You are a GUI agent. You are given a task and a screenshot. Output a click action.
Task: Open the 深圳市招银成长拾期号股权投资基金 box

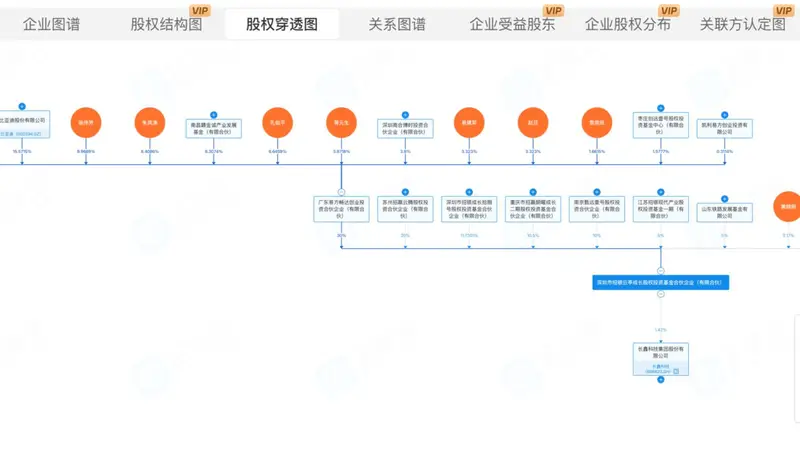pyautogui.click(x=469, y=209)
